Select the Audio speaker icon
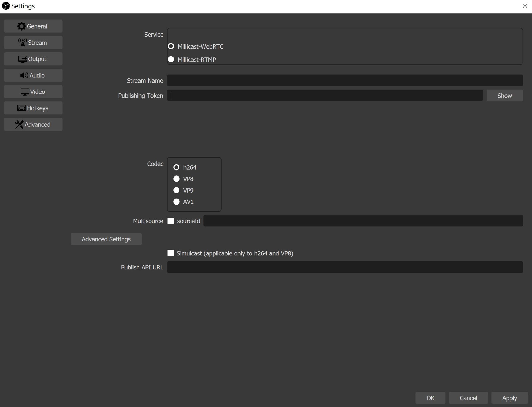 coord(24,75)
